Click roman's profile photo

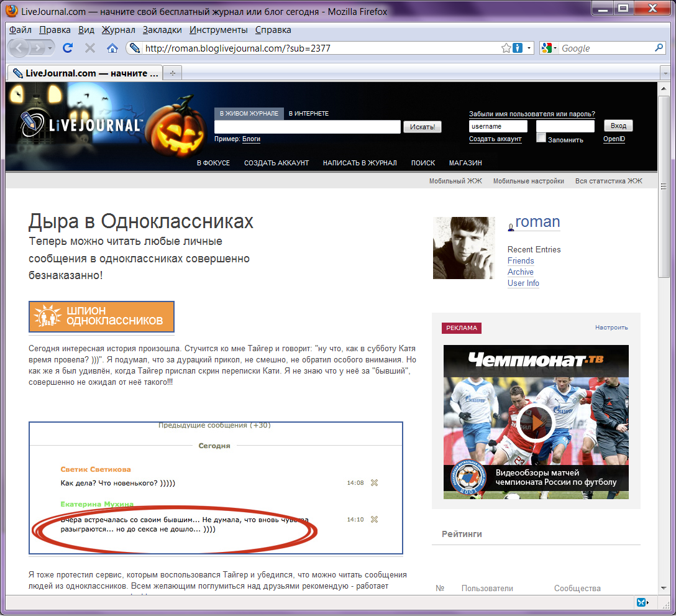coord(464,248)
